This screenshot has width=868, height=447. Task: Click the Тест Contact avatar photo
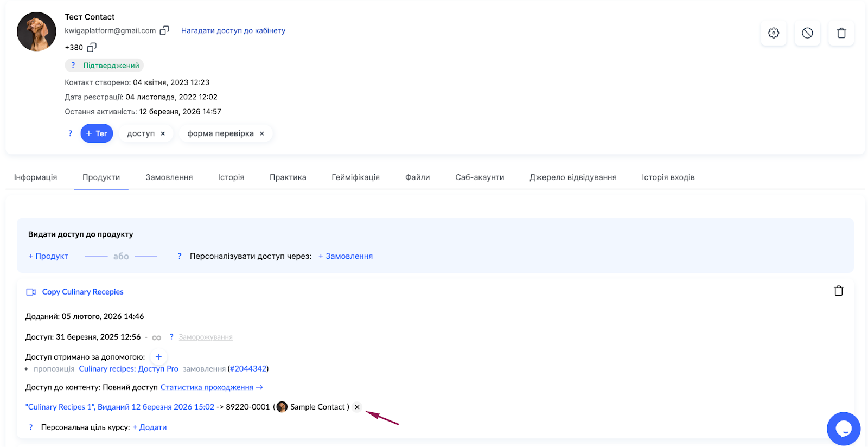coord(36,31)
